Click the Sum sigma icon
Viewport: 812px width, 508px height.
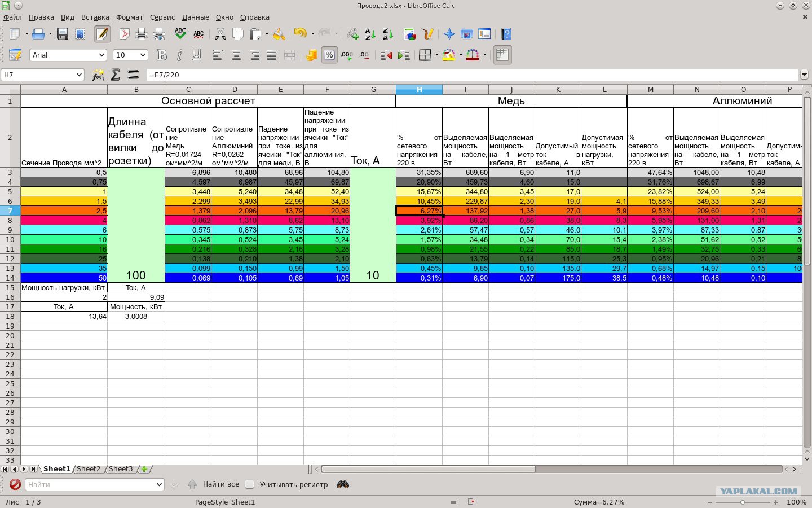[x=116, y=75]
